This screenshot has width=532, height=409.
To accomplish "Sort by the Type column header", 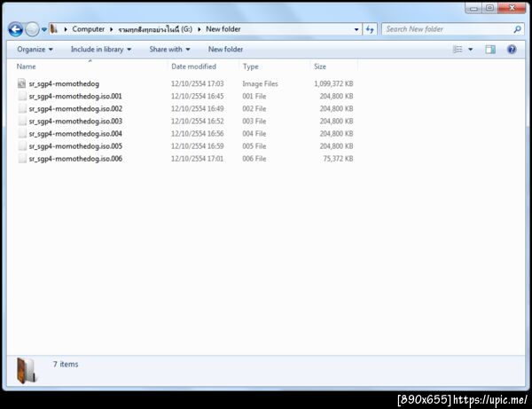I will [250, 67].
